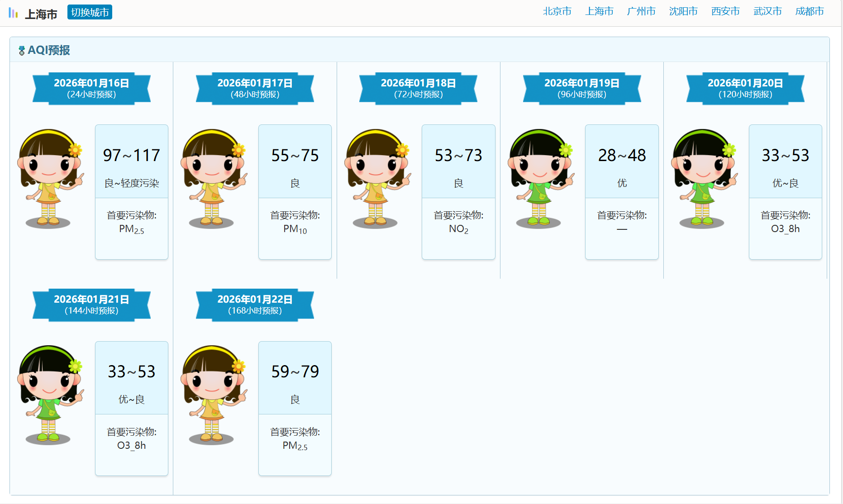This screenshot has height=504, width=843.
Task: Select the 西安市 link
Action: (725, 11)
